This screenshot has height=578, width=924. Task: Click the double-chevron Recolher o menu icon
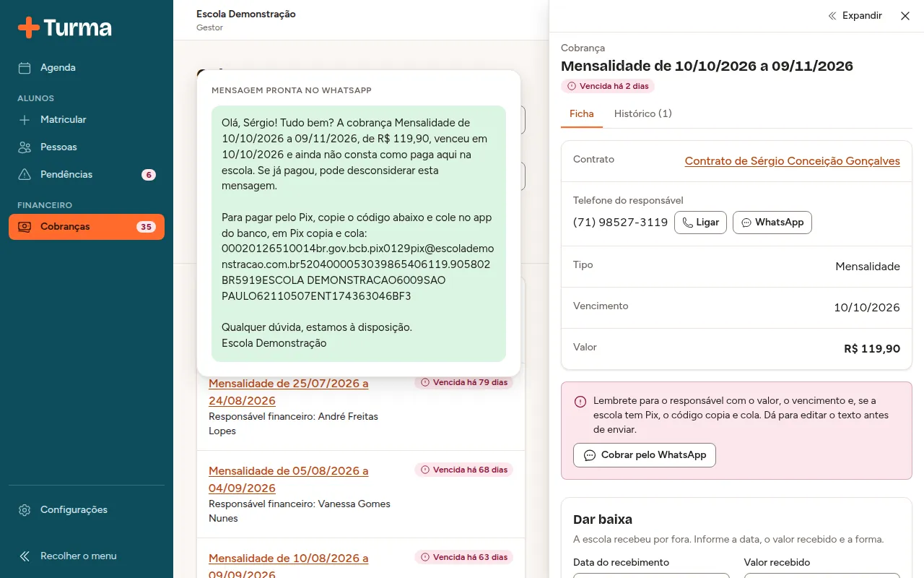tap(25, 556)
